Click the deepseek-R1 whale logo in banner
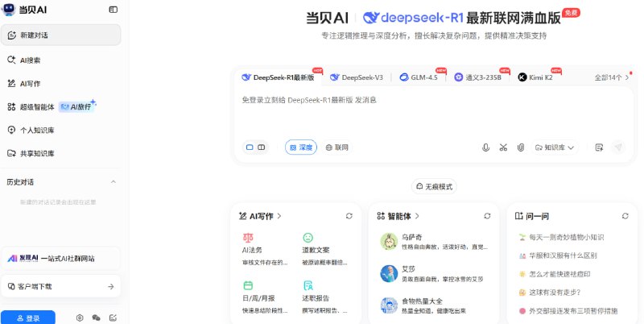The height and width of the screenshot is (324, 644). [x=371, y=18]
